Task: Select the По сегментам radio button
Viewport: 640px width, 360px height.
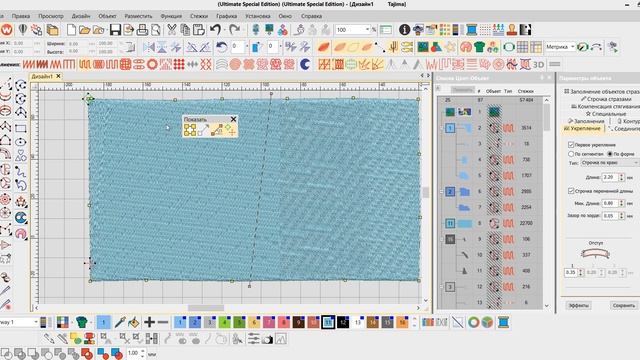Action: pos(571,154)
